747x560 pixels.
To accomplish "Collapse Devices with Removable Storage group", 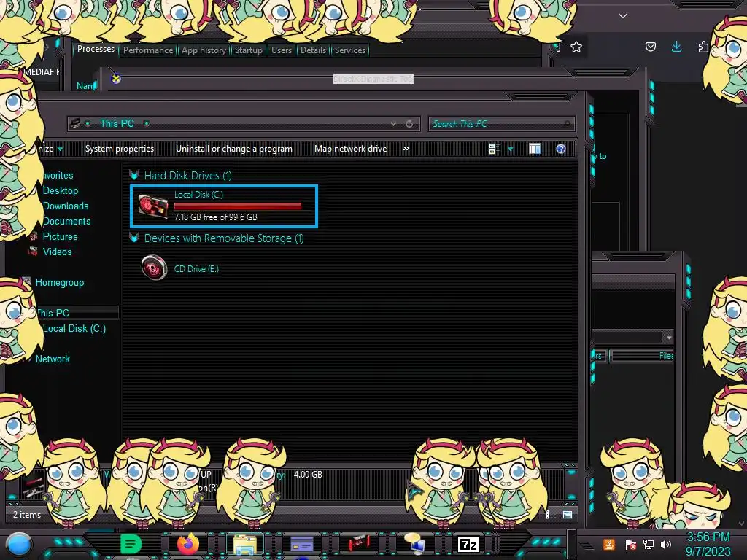I will [x=134, y=238].
